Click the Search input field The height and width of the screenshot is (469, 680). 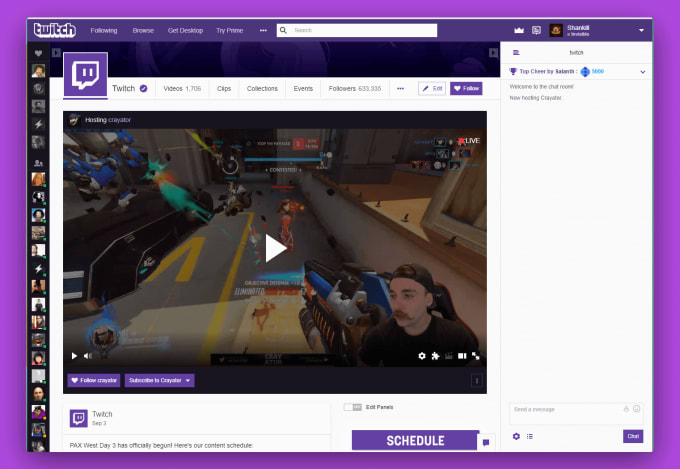(x=357, y=30)
